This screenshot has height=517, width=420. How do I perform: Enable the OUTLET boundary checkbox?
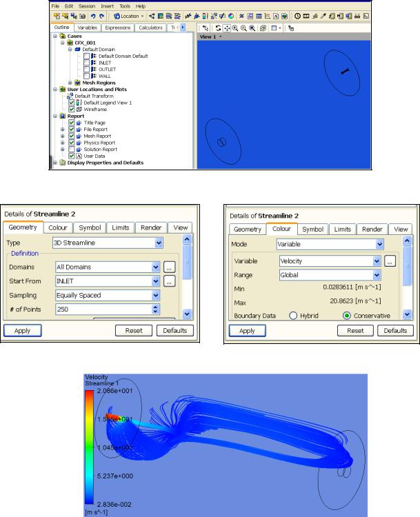click(x=86, y=69)
